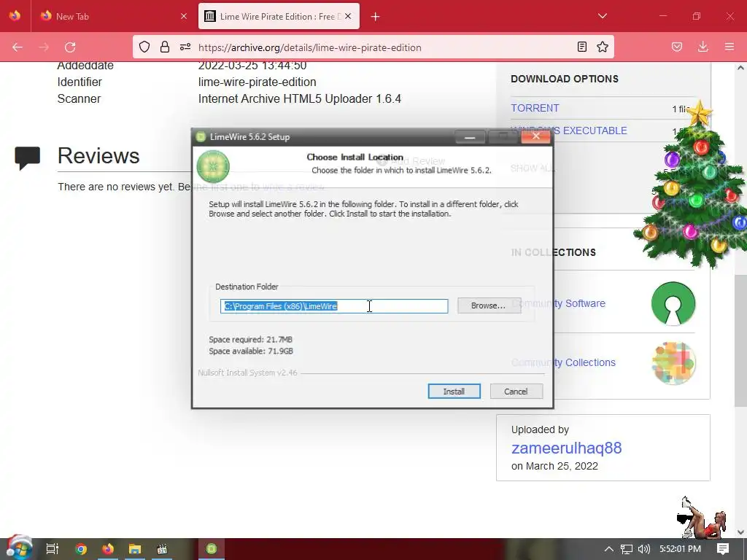Open the tracking protection shield icon
The height and width of the screenshot is (560, 747).
(x=144, y=47)
